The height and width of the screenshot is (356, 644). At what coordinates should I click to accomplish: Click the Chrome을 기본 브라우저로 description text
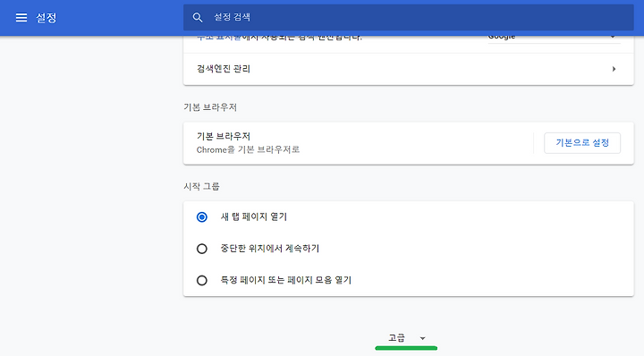(x=248, y=150)
